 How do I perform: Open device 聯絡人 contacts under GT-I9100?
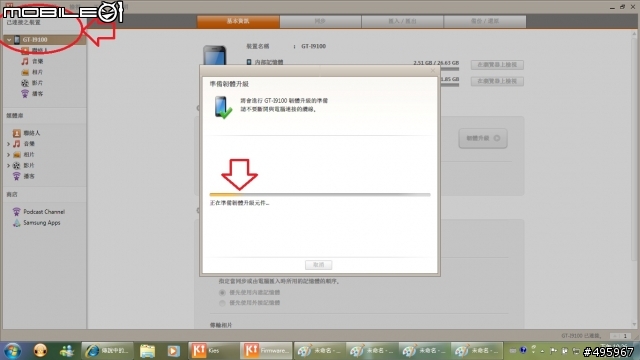click(x=35, y=50)
